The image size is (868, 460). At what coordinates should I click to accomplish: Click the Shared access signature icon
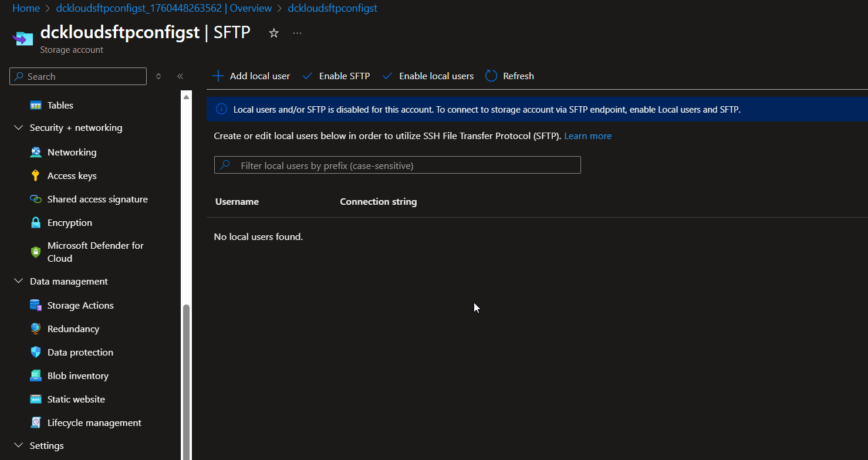pos(36,199)
